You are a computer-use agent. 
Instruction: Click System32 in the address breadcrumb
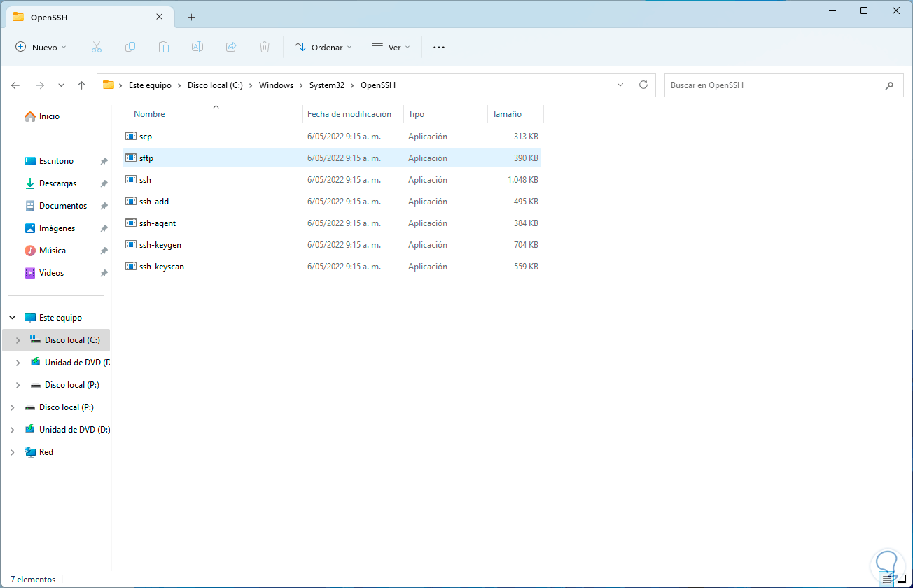(327, 85)
